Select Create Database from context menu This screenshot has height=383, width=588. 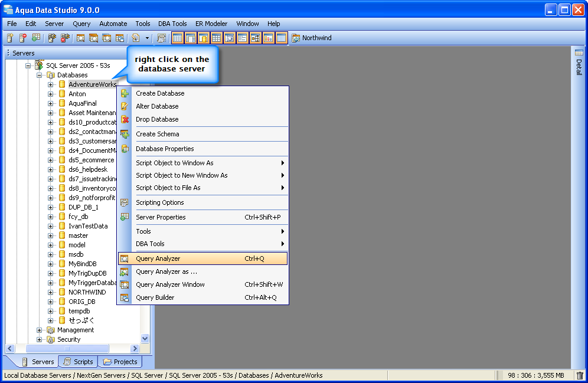(x=203, y=93)
